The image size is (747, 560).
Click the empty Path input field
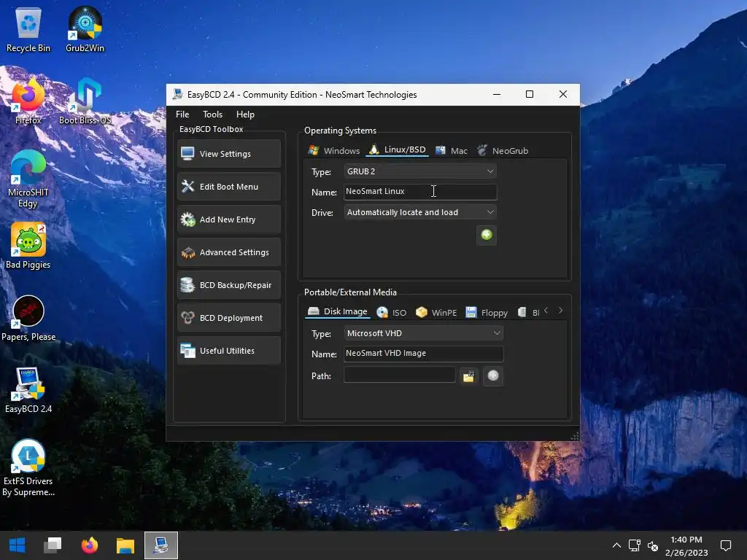[400, 376]
